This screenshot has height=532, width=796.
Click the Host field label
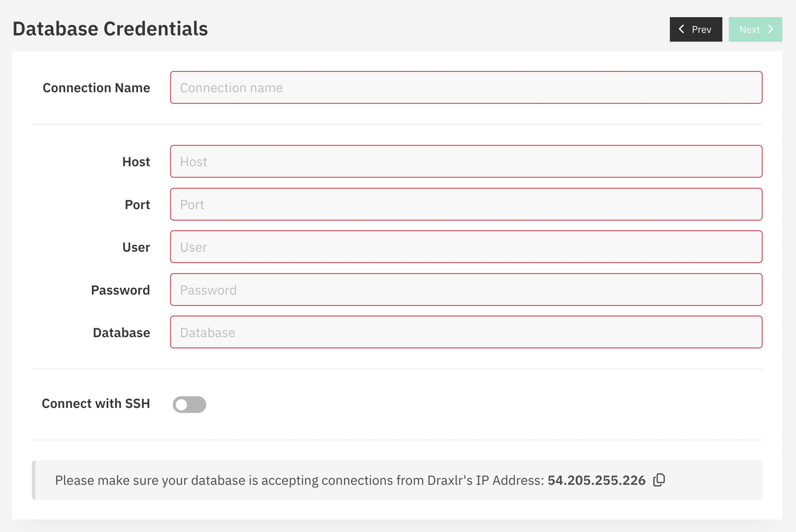pyautogui.click(x=136, y=162)
